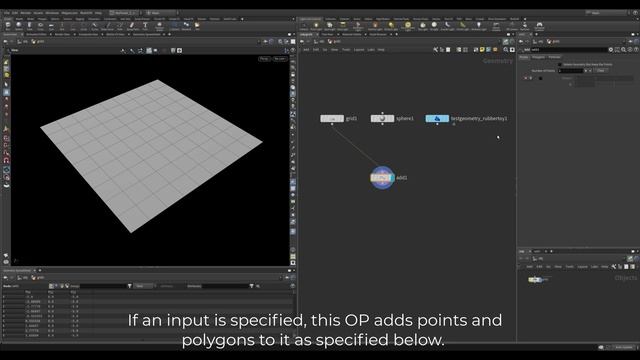Click the Number of Points field
640x360 pixels.
pyautogui.click(x=570, y=71)
